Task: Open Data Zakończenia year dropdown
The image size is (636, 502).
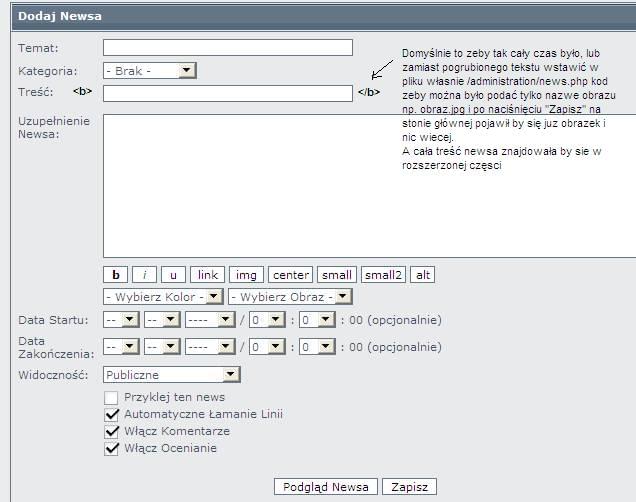Action: 210,347
